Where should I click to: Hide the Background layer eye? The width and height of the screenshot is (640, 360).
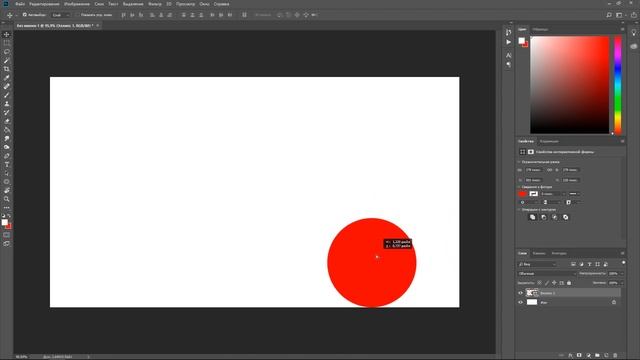point(520,302)
